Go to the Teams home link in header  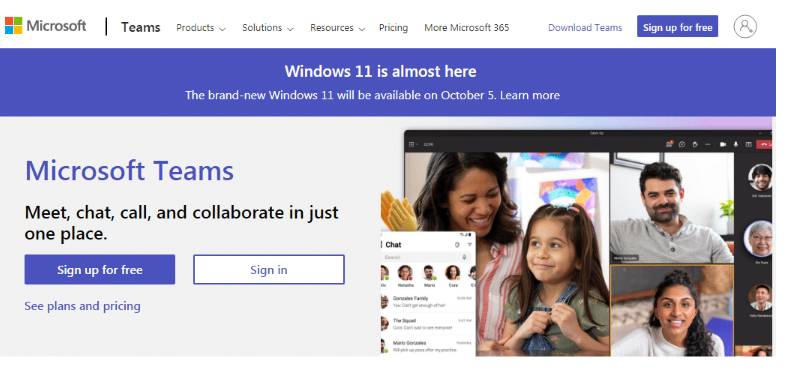[x=140, y=27]
